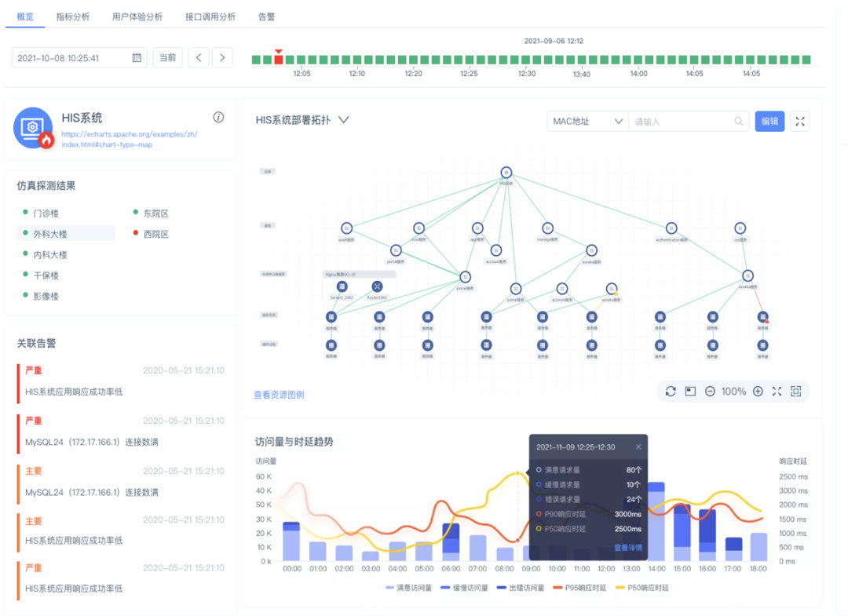The height and width of the screenshot is (616, 848).
Task: Zoom in on the HIS topology
Action: pyautogui.click(x=757, y=391)
